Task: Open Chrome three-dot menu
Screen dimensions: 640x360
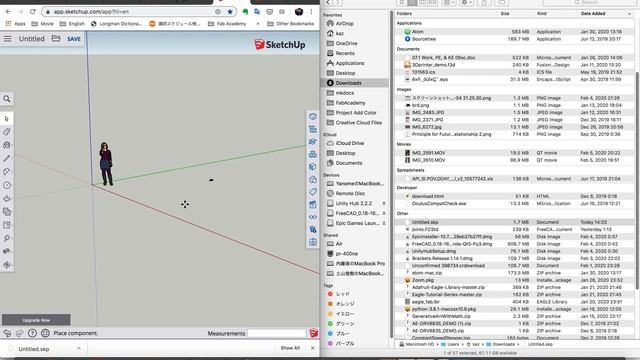Action: (x=311, y=11)
